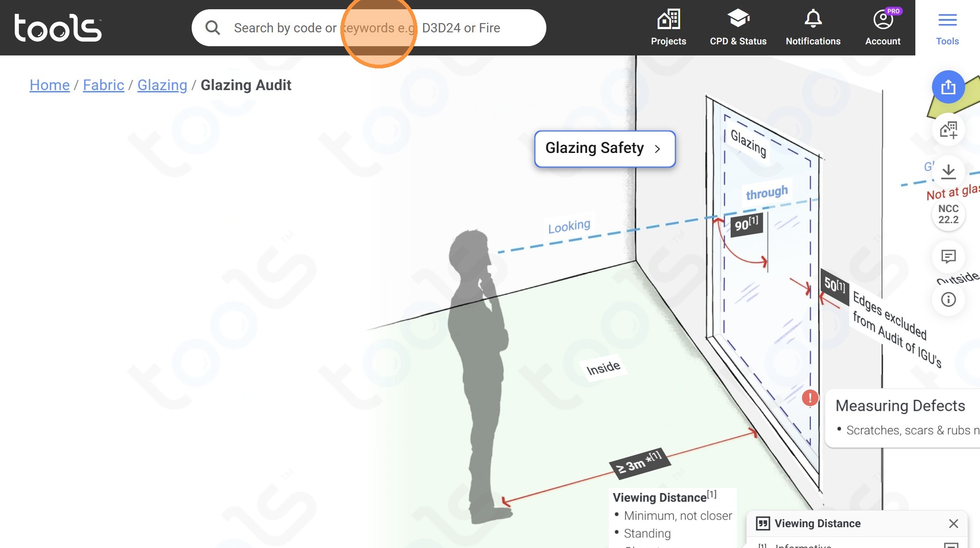This screenshot has height=548, width=980.
Task: Go to Fabric breadcrumb
Action: pyautogui.click(x=103, y=85)
